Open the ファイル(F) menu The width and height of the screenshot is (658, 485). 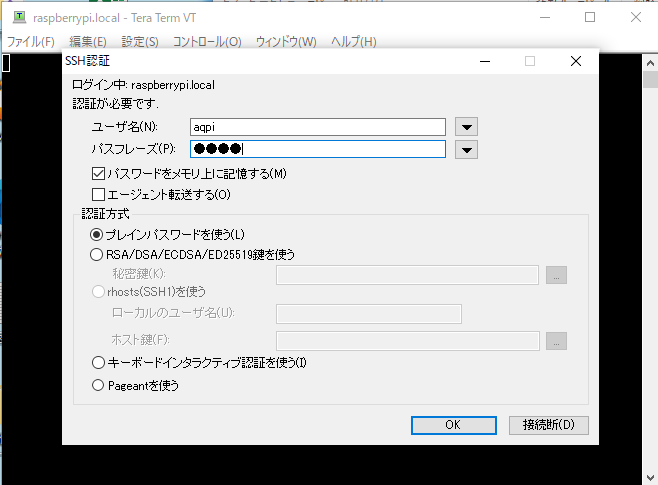31,42
